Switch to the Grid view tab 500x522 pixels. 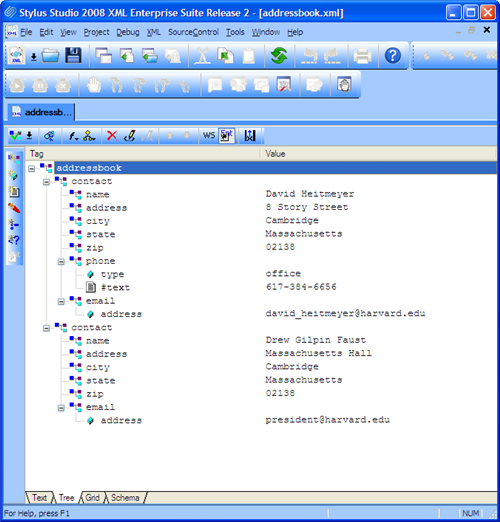point(92,498)
